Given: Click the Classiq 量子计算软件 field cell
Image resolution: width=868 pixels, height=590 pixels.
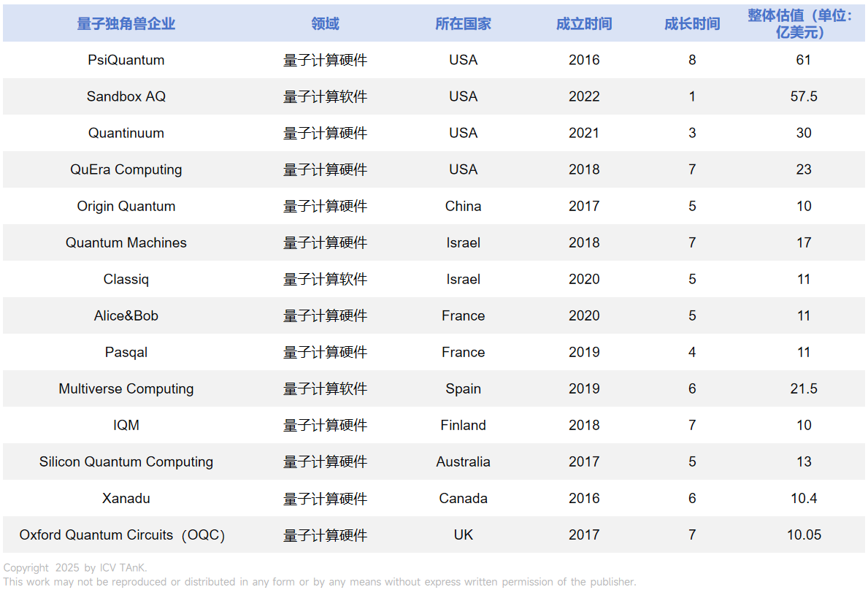Looking at the screenshot, I should tap(324, 279).
